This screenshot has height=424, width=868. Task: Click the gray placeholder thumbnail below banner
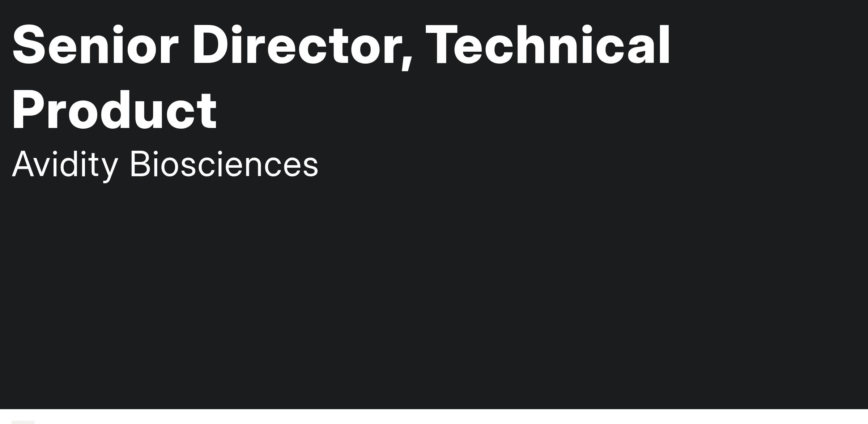tap(23, 422)
